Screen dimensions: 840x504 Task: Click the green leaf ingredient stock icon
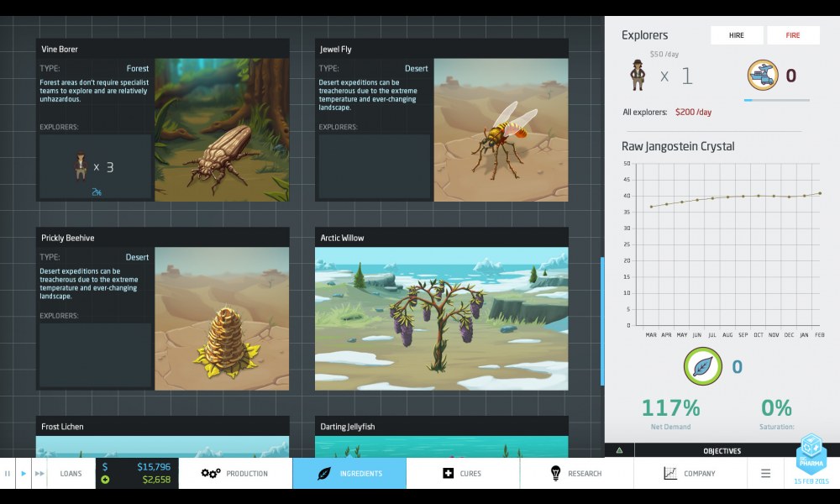click(x=703, y=366)
